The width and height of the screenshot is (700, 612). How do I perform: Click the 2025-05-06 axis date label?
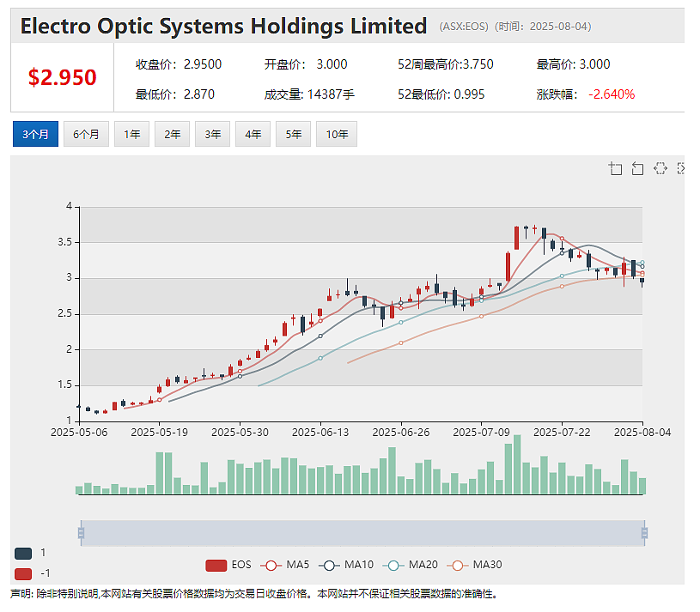[79, 433]
